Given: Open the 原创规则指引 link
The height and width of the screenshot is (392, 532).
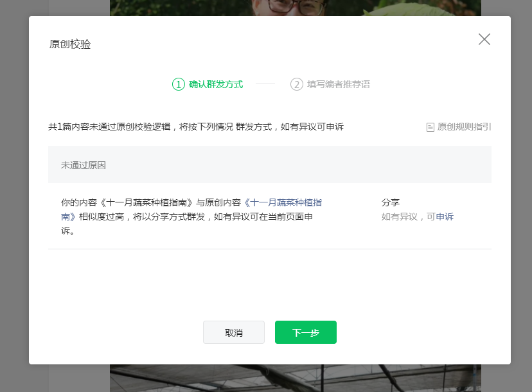Looking at the screenshot, I should [x=459, y=127].
